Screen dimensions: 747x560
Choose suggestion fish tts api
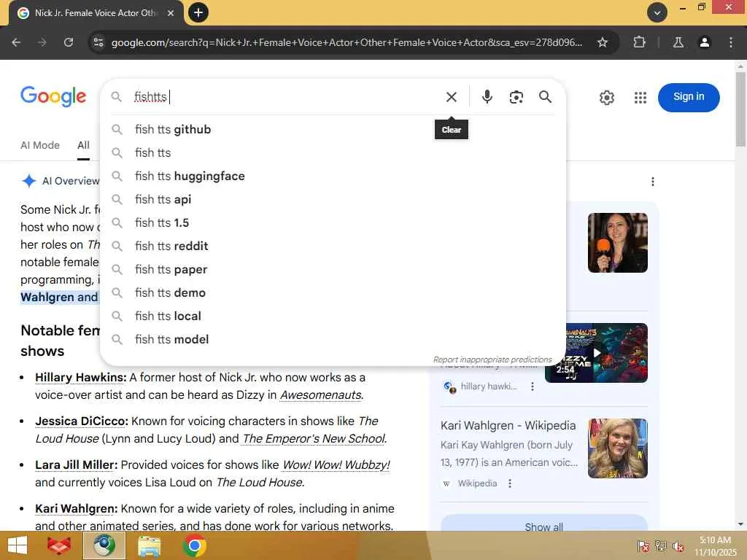click(333, 200)
